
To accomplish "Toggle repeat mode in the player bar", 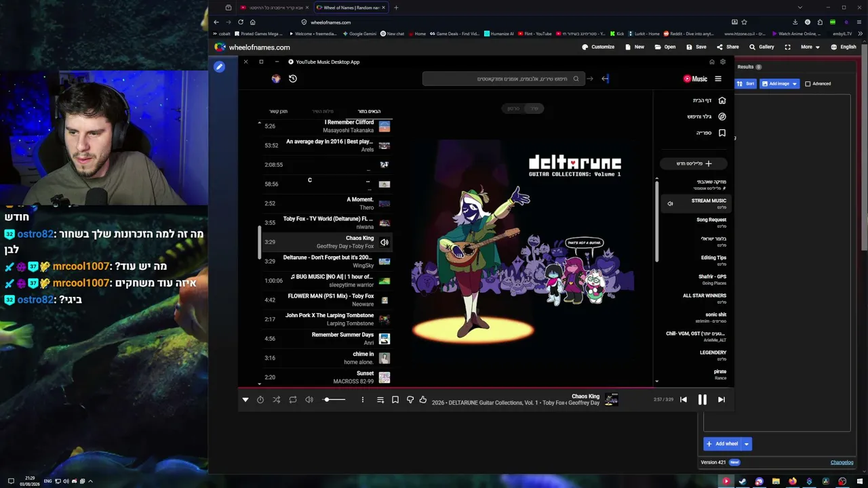I will 293,400.
